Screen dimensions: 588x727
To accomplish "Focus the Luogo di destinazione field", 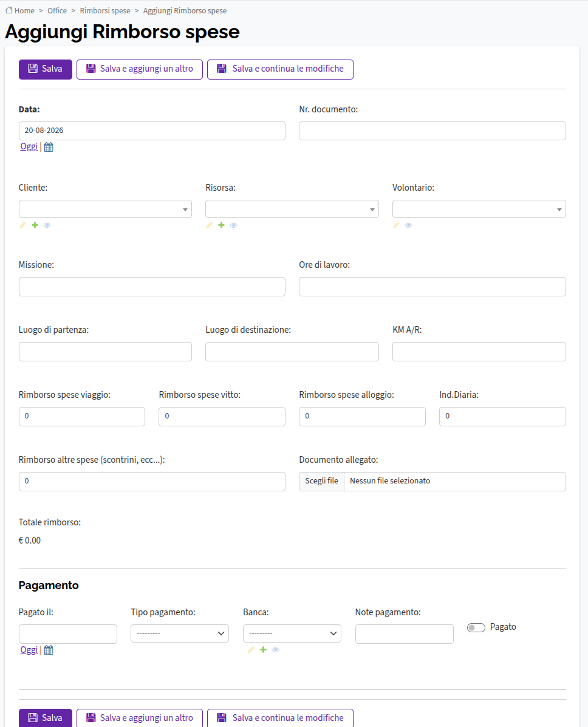I will [292, 352].
